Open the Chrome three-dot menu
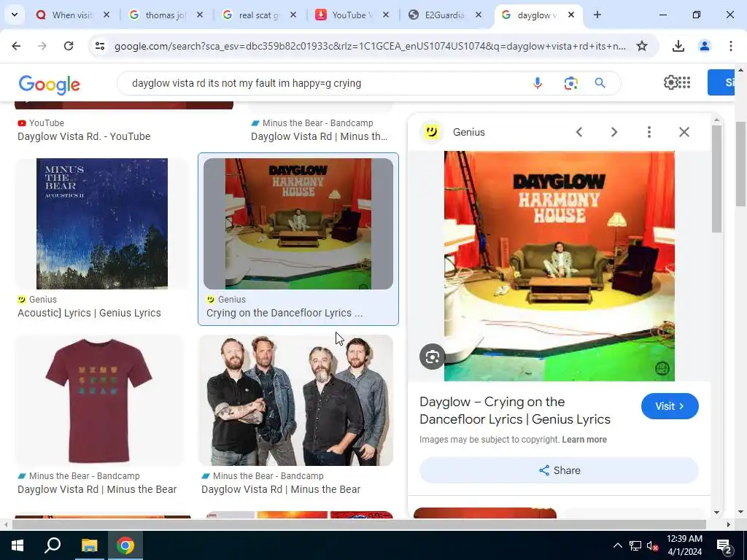Image resolution: width=747 pixels, height=560 pixels. coord(730,46)
